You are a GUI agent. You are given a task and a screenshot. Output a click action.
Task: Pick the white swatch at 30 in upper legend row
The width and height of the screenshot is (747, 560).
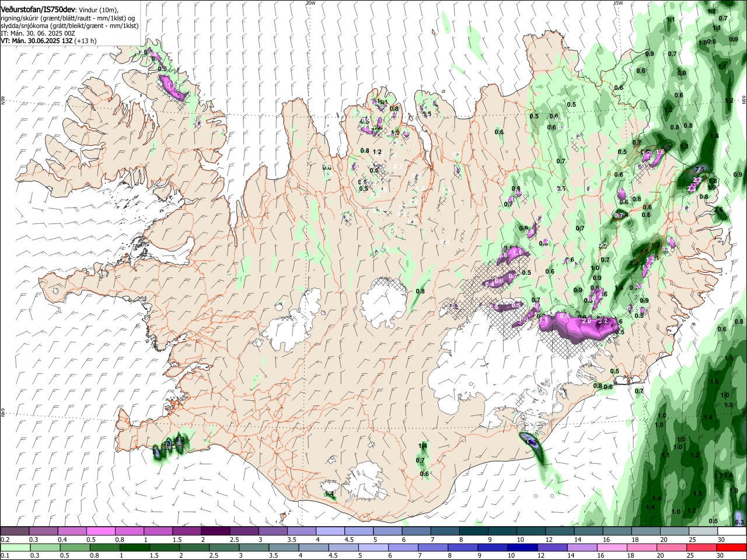(x=732, y=531)
